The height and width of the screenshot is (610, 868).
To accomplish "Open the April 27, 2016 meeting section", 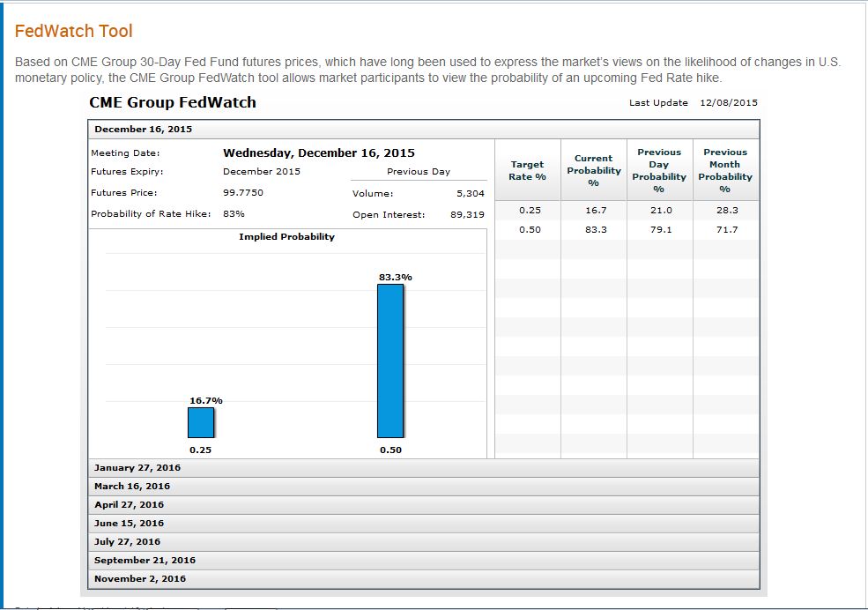I will point(424,505).
